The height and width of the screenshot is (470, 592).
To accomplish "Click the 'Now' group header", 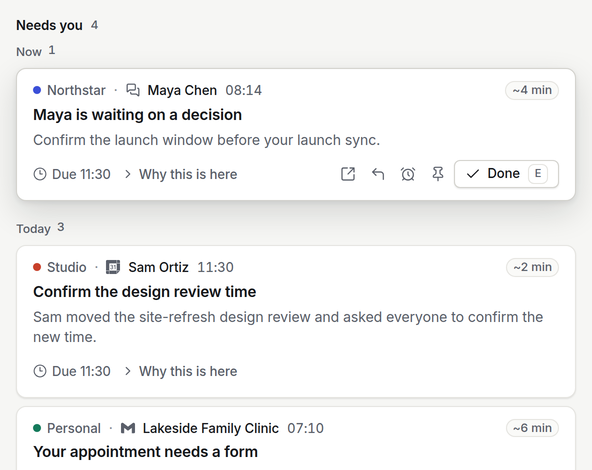I will 29,52.
